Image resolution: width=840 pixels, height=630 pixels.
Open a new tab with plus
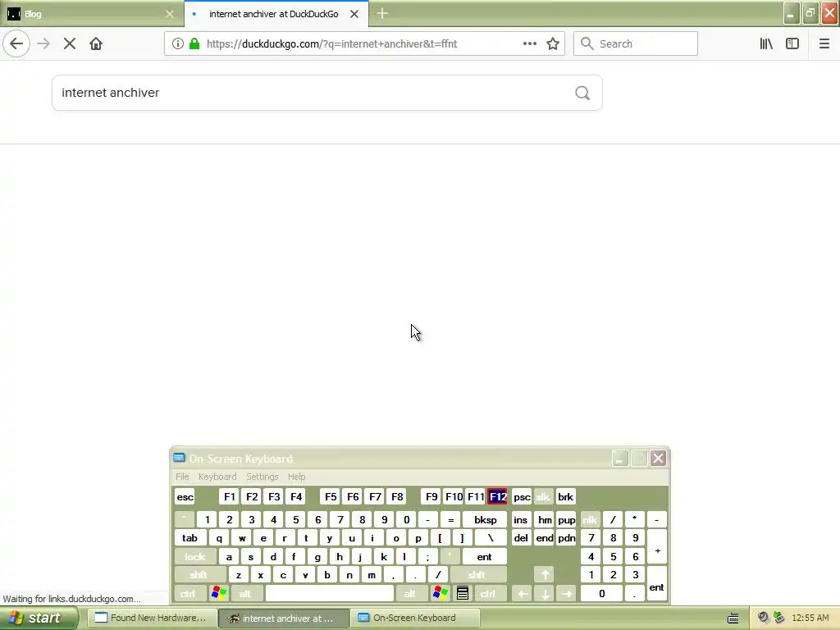coord(382,14)
